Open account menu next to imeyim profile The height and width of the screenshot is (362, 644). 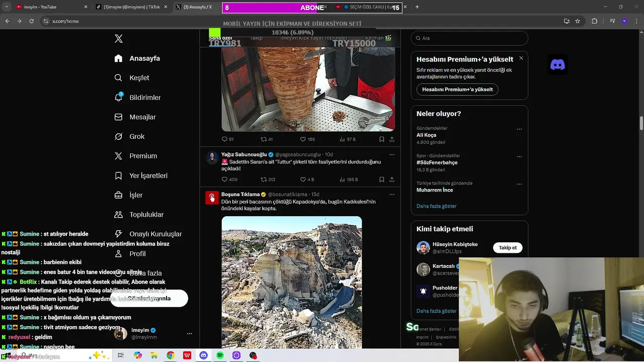190,333
